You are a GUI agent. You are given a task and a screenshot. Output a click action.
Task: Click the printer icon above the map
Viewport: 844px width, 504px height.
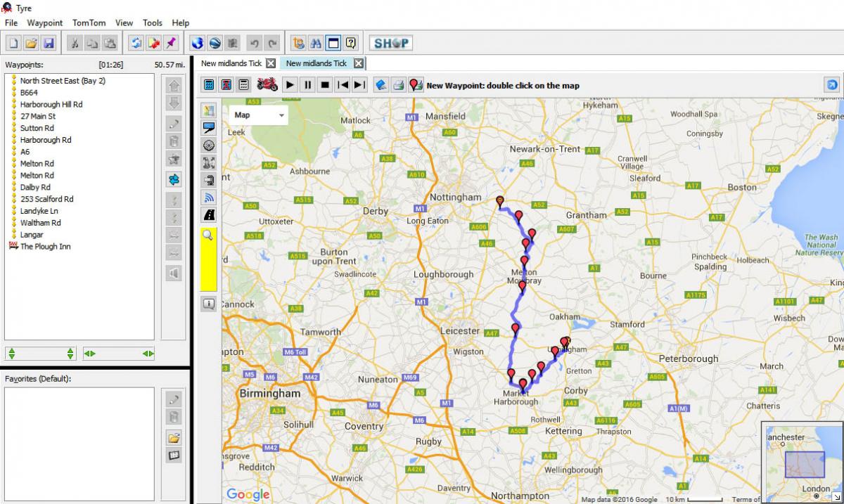tap(398, 85)
